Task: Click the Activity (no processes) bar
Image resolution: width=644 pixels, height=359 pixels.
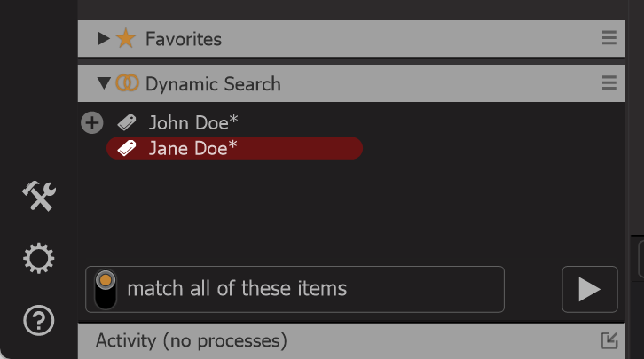Action: click(351, 341)
